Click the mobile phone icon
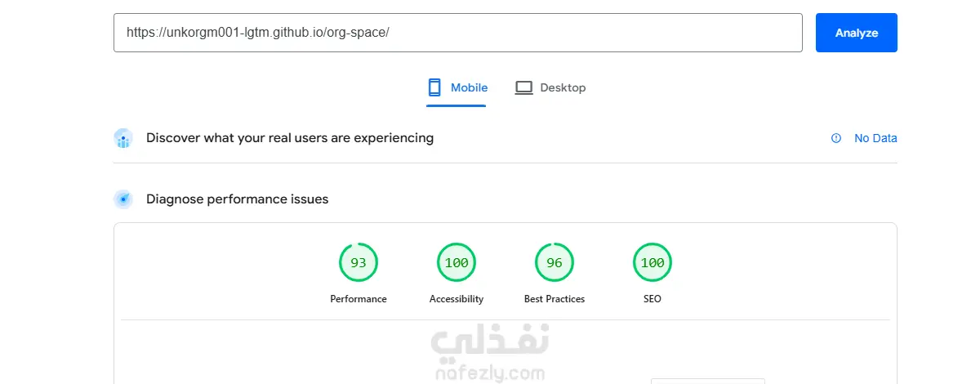This screenshot has height=384, width=980. (434, 87)
